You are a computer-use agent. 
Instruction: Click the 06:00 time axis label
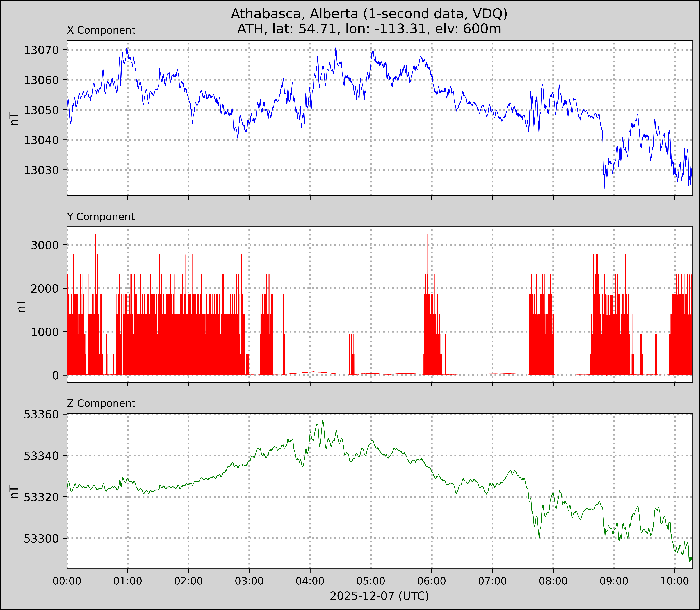[x=432, y=581]
